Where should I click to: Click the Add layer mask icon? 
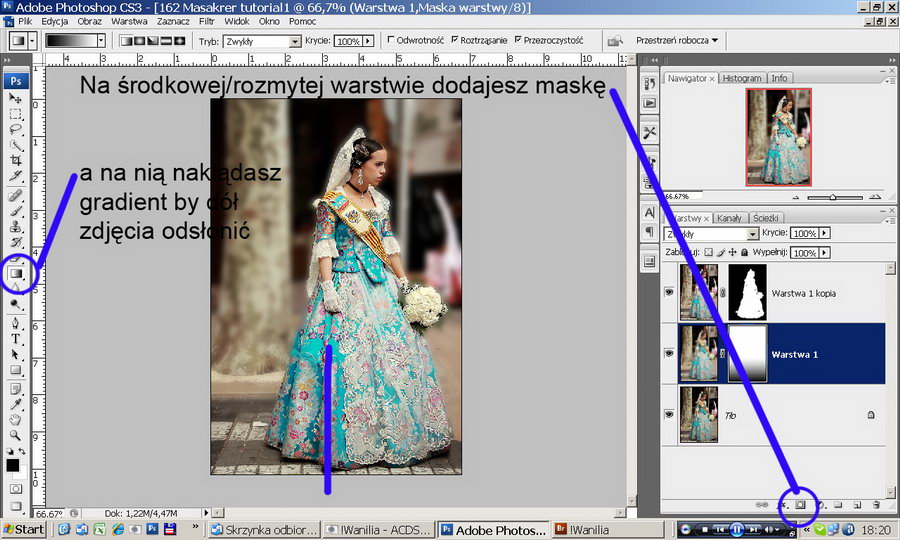tap(800, 505)
